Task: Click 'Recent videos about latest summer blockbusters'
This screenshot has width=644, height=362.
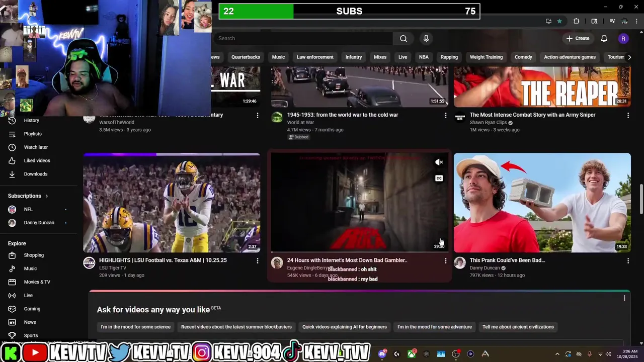Action: tap(236, 327)
